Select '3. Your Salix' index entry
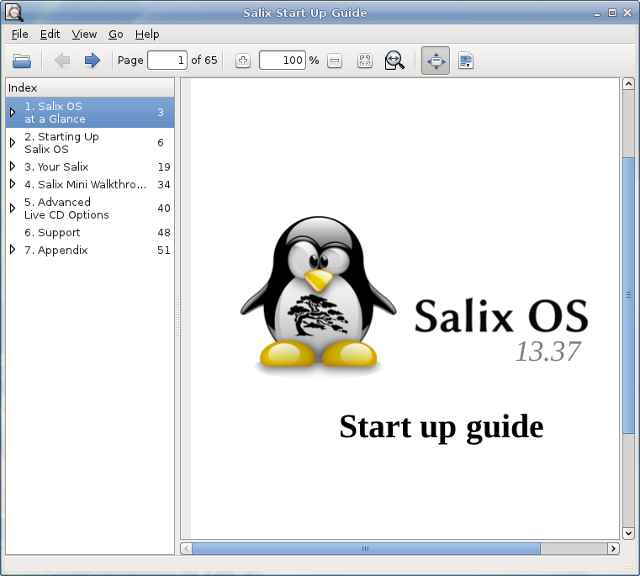Image resolution: width=640 pixels, height=576 pixels. click(x=90, y=167)
